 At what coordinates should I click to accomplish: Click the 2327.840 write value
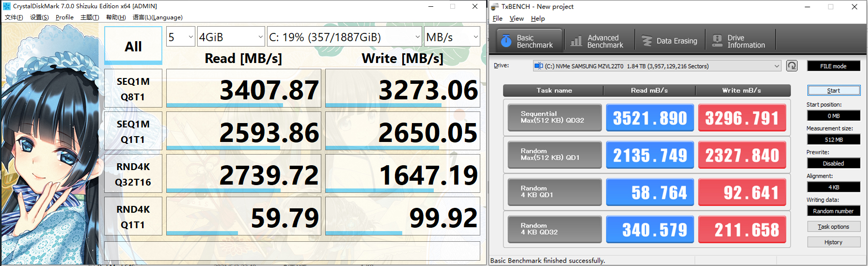pos(742,155)
